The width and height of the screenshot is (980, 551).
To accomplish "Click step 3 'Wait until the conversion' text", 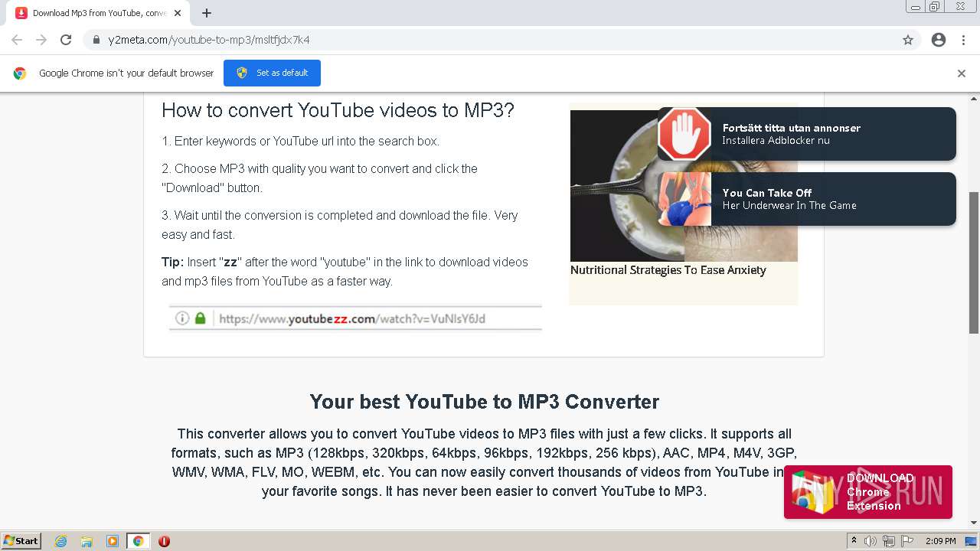I will click(340, 225).
